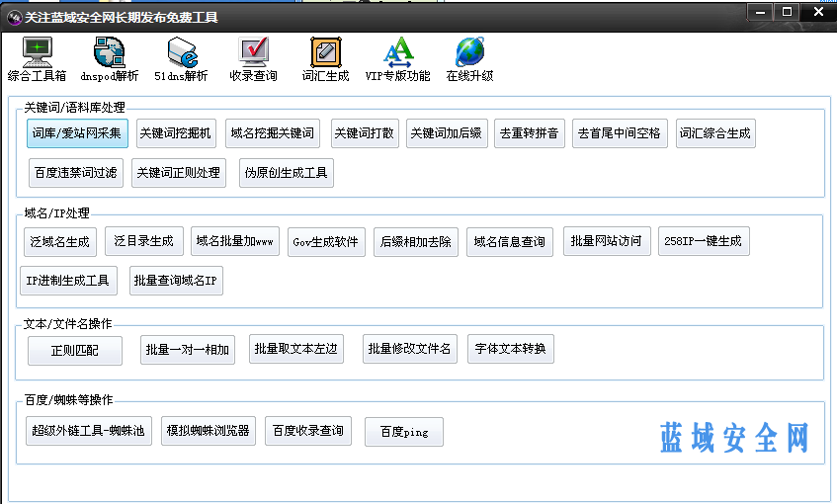The width and height of the screenshot is (837, 504).
Task: Click the 词库/爱站网采集 button
Action: pyautogui.click(x=77, y=133)
